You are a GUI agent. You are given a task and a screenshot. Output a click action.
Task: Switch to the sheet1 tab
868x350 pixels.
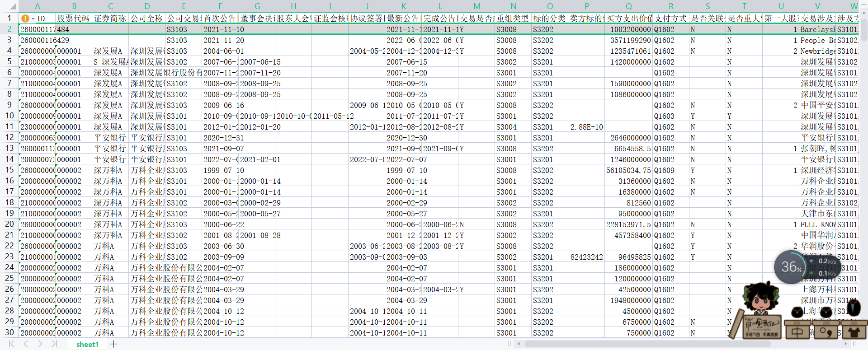(x=87, y=344)
